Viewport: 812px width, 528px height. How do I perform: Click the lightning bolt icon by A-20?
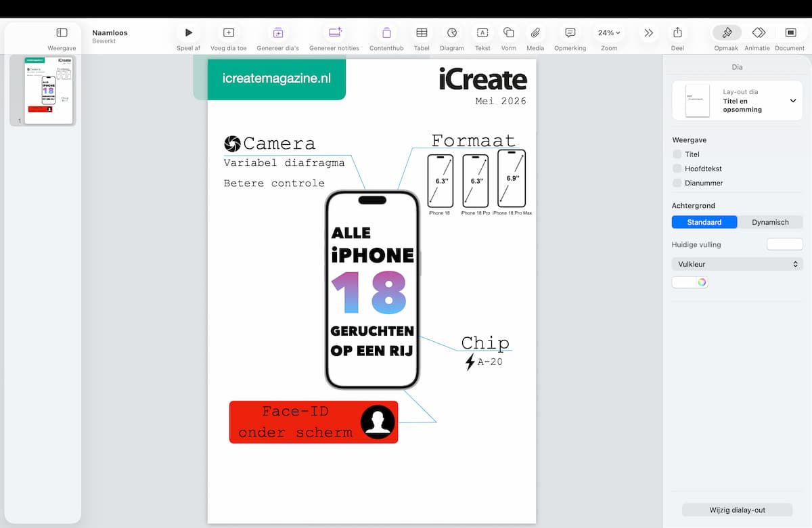point(470,362)
